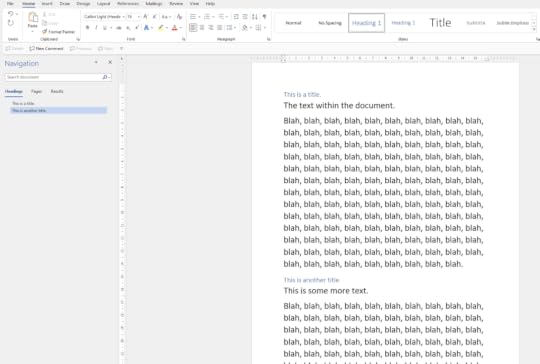
Task: Toggle Show/Hide paragraph marks
Action: [264, 17]
